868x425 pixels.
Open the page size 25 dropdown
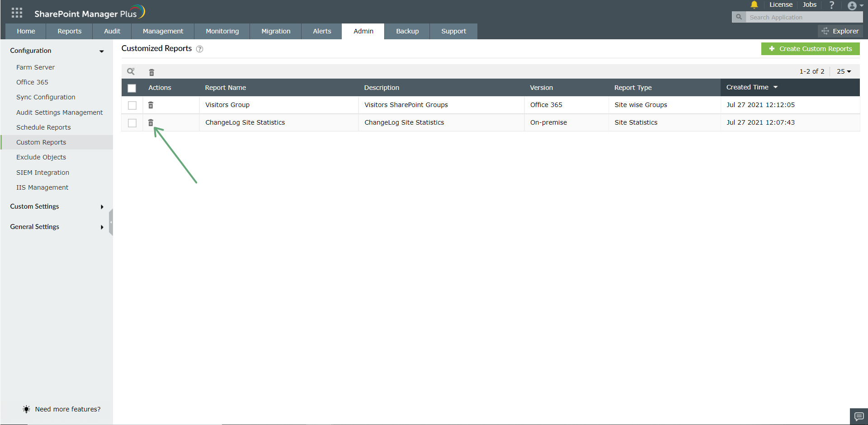(x=843, y=71)
